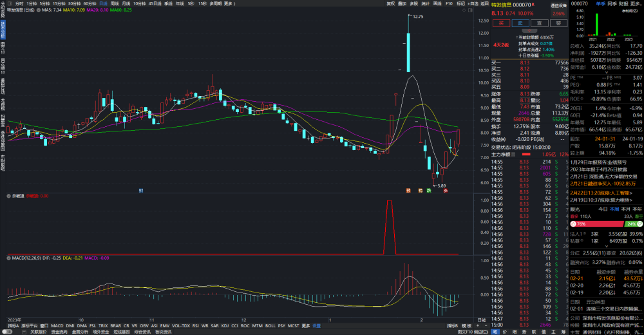Viewport: 644px width, 335px height.
Task: Open the 更多 periods dropdown in top bar
Action: pyautogui.click(x=229, y=3)
